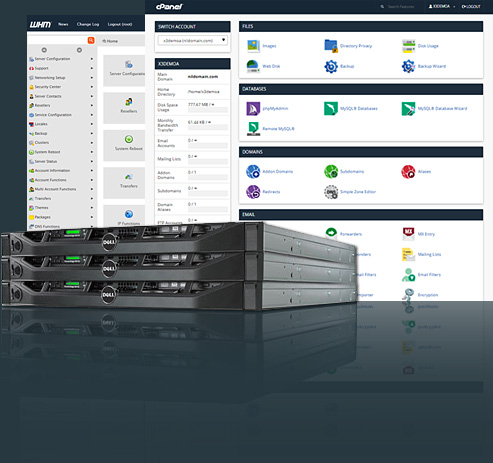Click the MySQL Databases link
The height and width of the screenshot is (463, 493).
coord(359,109)
